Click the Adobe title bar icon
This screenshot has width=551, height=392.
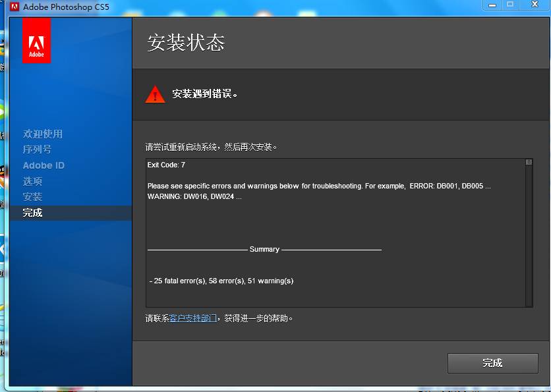click(x=14, y=7)
